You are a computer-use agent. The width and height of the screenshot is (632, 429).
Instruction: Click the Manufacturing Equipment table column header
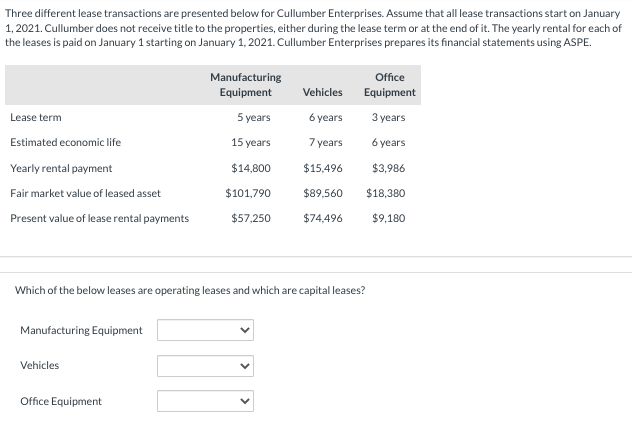click(x=245, y=85)
